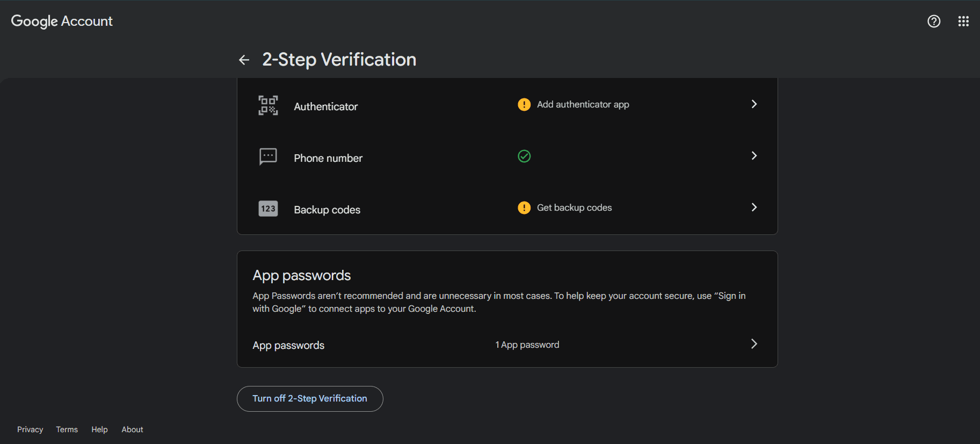Open the Privacy footer link

tap(30, 429)
